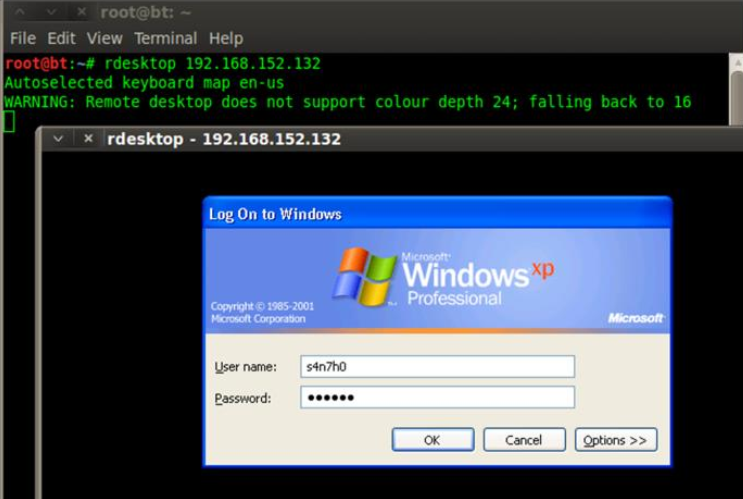This screenshot has width=743, height=499.
Task: Open the File menu in terminal
Action: coord(23,38)
